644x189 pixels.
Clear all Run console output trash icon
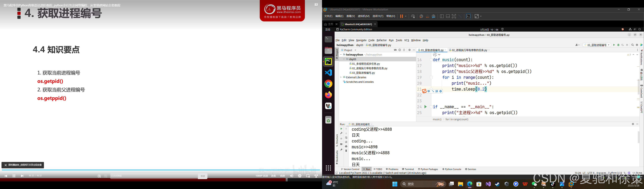(346, 151)
